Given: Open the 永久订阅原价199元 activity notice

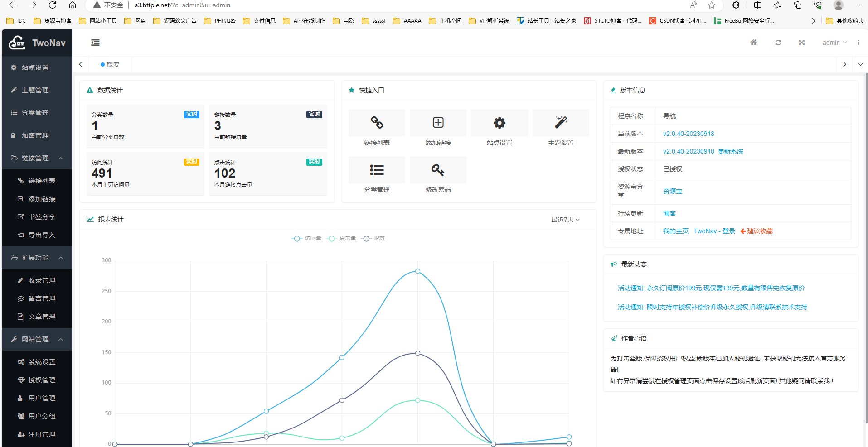Looking at the screenshot, I should tap(711, 288).
